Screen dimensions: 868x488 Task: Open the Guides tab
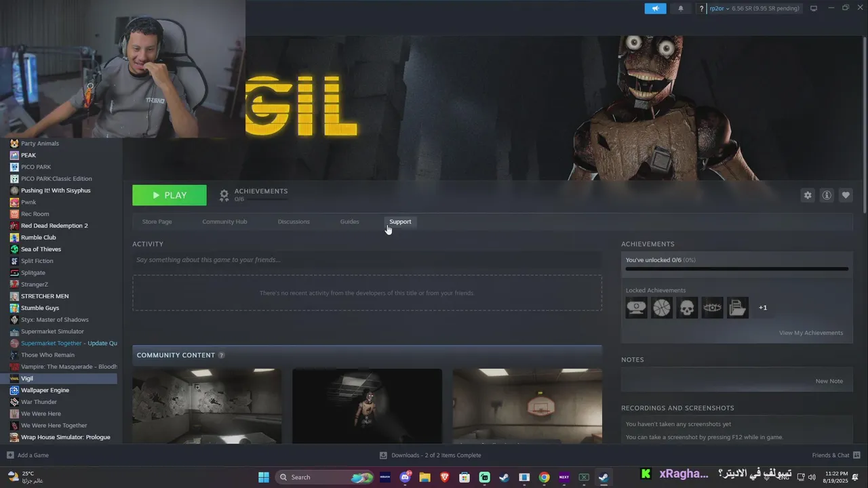tap(349, 222)
